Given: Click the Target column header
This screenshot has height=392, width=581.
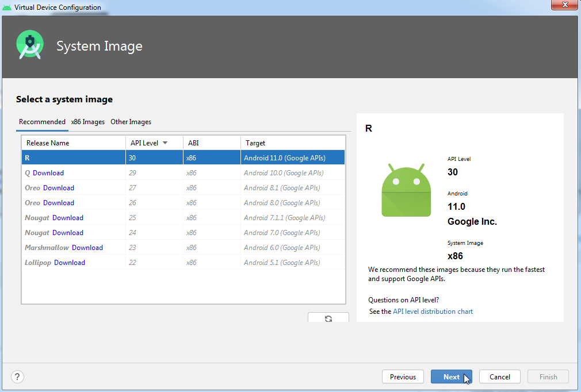Looking at the screenshot, I should coord(293,143).
